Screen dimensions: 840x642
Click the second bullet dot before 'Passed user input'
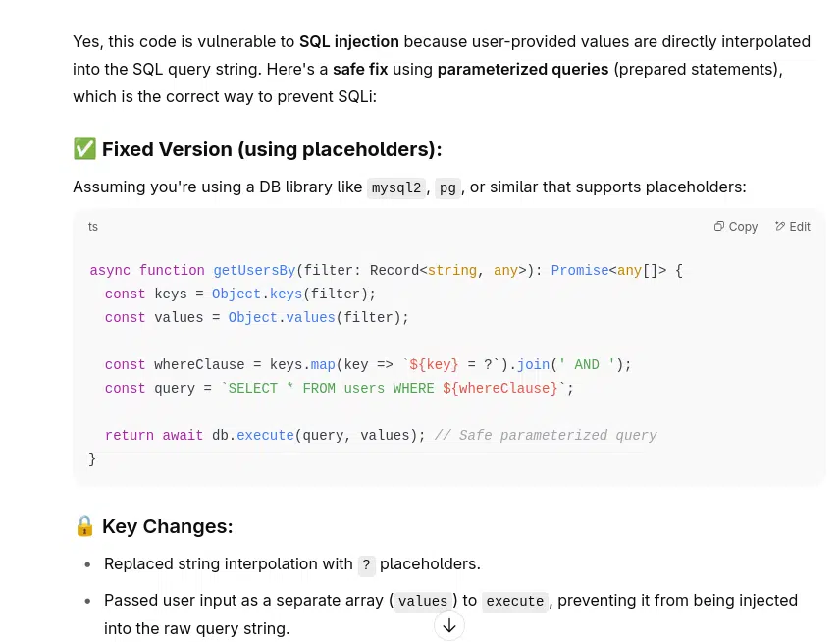click(x=88, y=601)
